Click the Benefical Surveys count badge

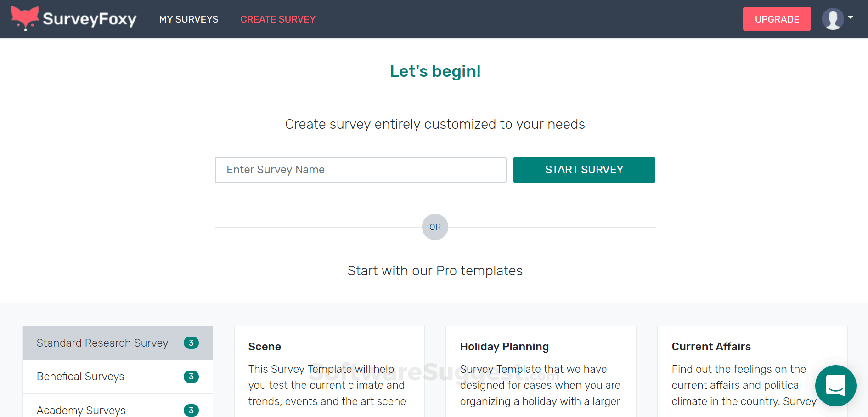[191, 377]
